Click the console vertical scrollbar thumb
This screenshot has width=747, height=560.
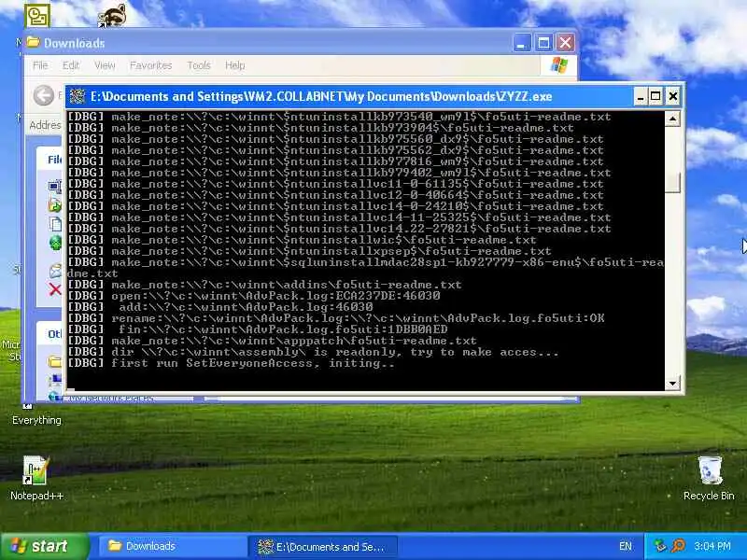point(672,182)
